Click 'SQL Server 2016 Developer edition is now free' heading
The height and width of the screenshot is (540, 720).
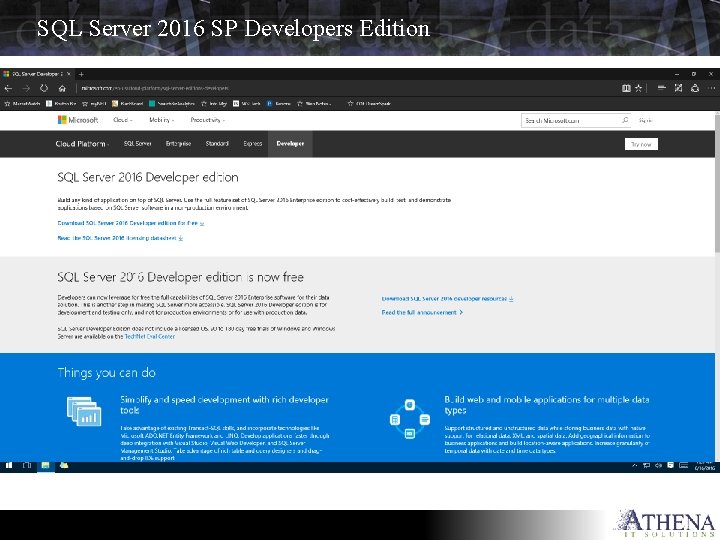pos(180,277)
